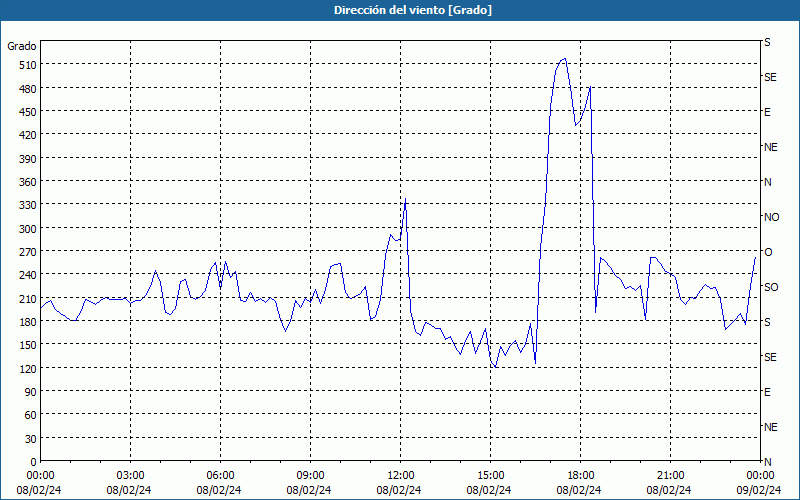Select the 480 value on the left axis

pyautogui.click(x=27, y=89)
